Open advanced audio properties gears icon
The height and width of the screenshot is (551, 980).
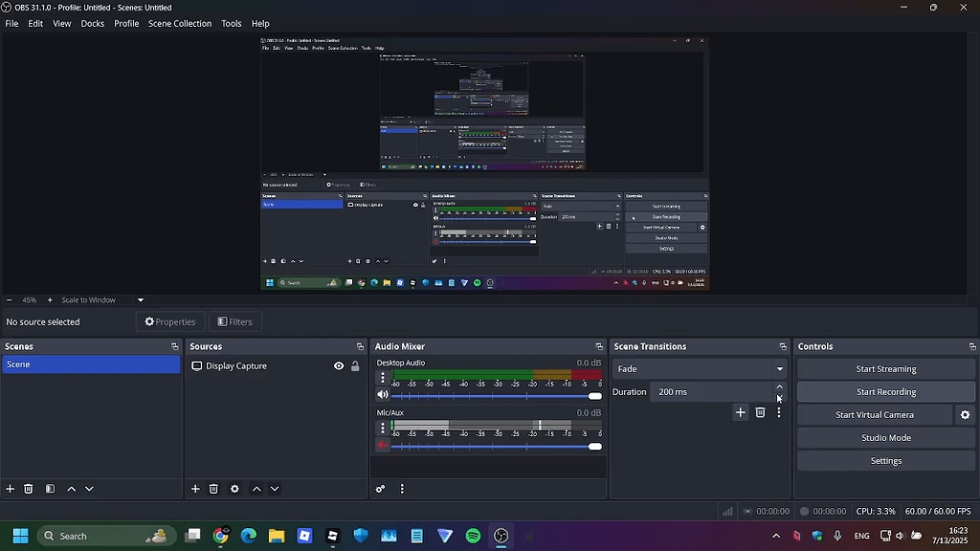click(x=380, y=489)
